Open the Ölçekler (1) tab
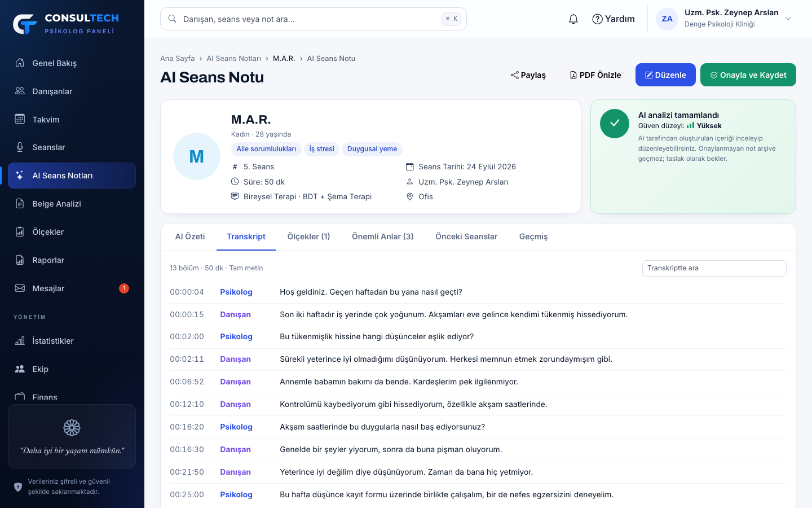 click(308, 237)
